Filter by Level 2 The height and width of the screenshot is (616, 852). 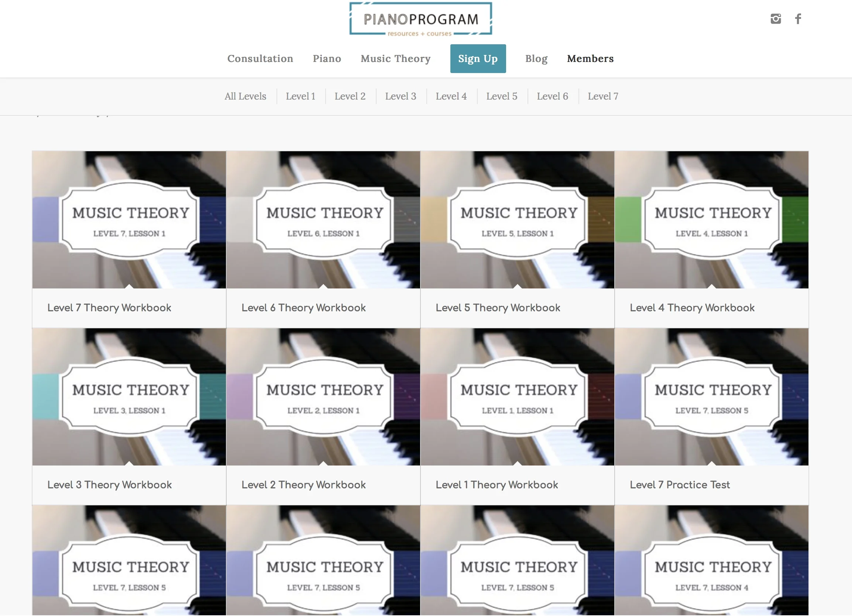350,97
